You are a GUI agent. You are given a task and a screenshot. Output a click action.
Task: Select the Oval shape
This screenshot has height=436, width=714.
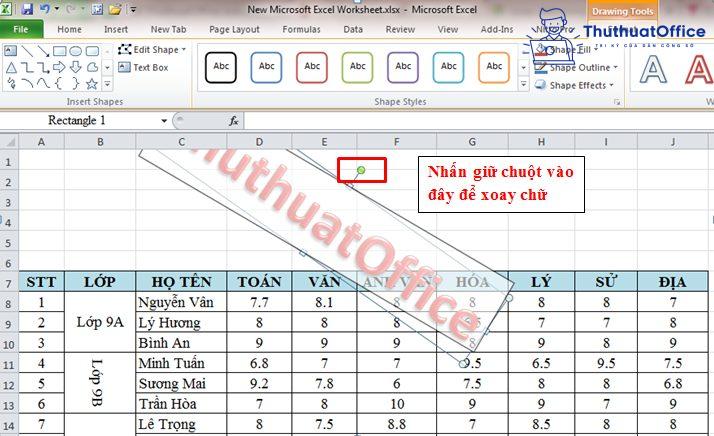[x=76, y=51]
